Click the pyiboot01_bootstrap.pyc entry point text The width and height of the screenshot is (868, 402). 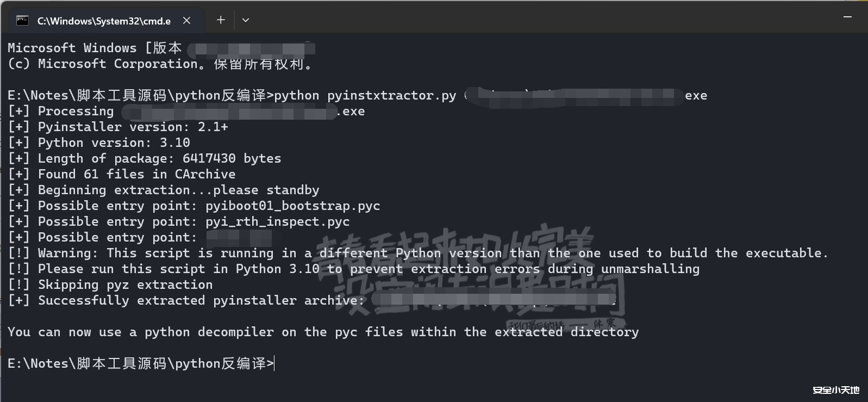pyautogui.click(x=292, y=206)
